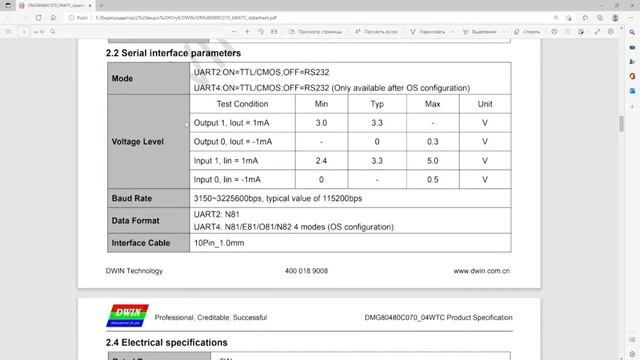Enter PDF full screen mode

coord(597,31)
